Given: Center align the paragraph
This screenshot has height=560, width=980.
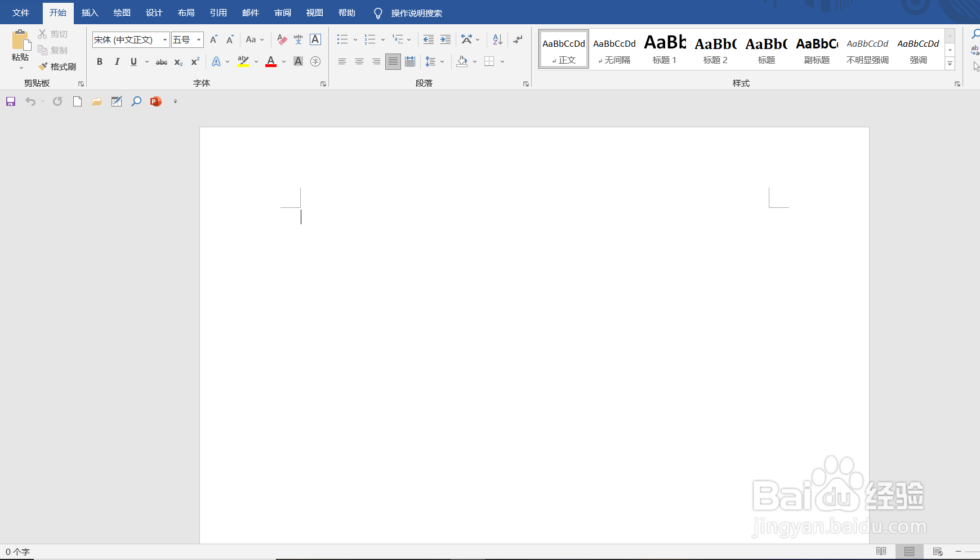Looking at the screenshot, I should click(359, 61).
